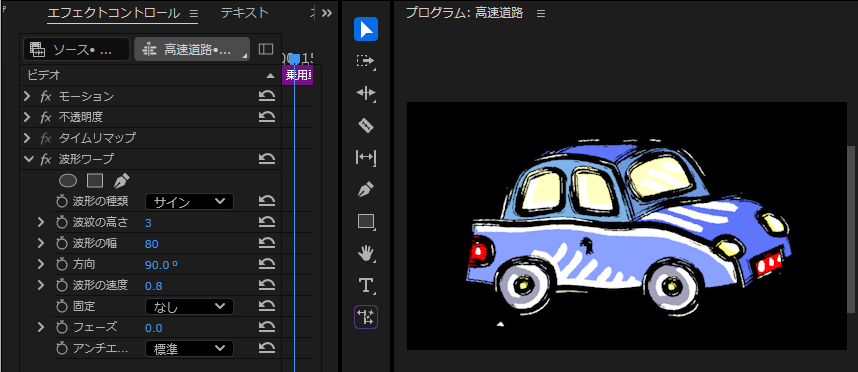This screenshot has height=372, width=858.
Task: Select the Slip tool
Action: (366, 158)
